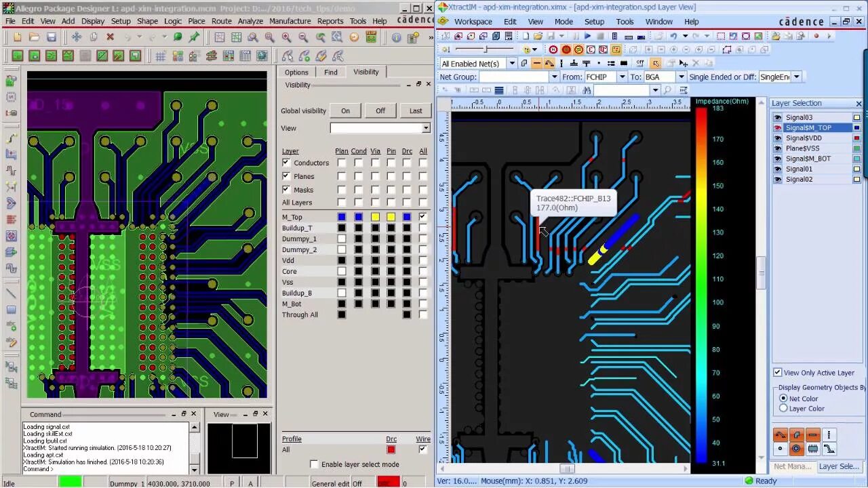This screenshot has width=868, height=488.
Task: Toggle the Planes layer checkbox
Action: coord(286,176)
